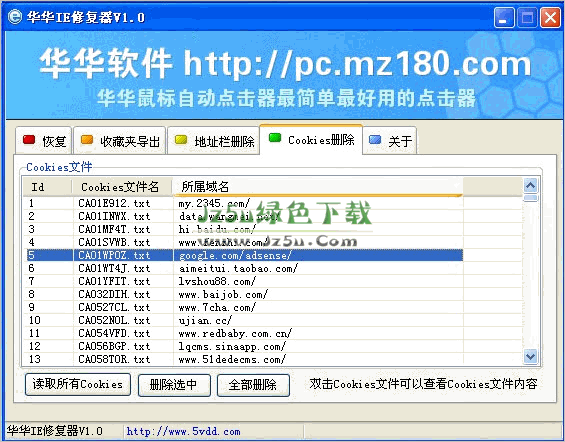Click domain lqcms.sinaapp.com/
The height and width of the screenshot is (442, 565).
[x=232, y=346]
